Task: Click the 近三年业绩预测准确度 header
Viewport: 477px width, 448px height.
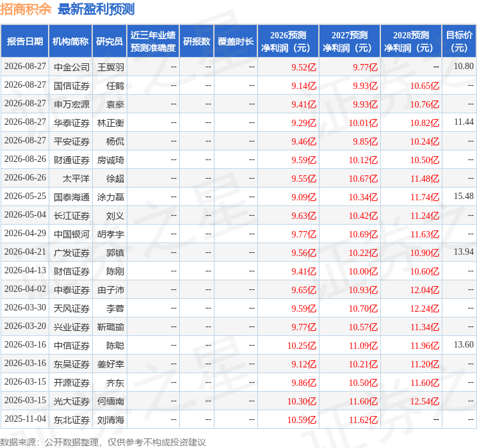Action: pyautogui.click(x=153, y=42)
